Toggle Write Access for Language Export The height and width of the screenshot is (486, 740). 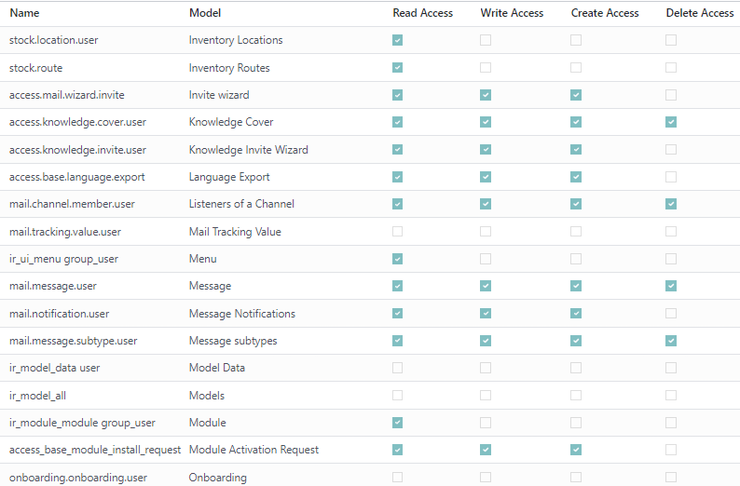pyautogui.click(x=485, y=177)
